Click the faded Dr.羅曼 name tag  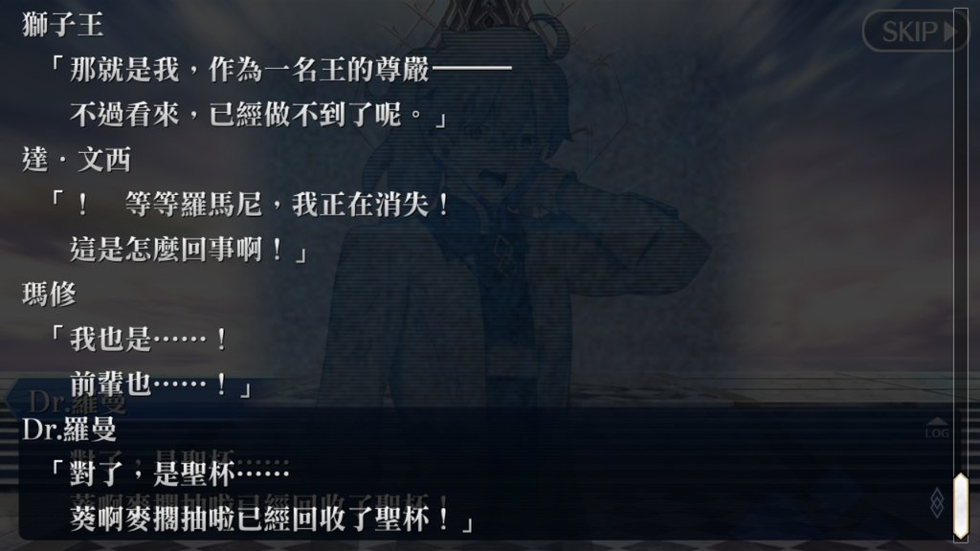tap(78, 402)
